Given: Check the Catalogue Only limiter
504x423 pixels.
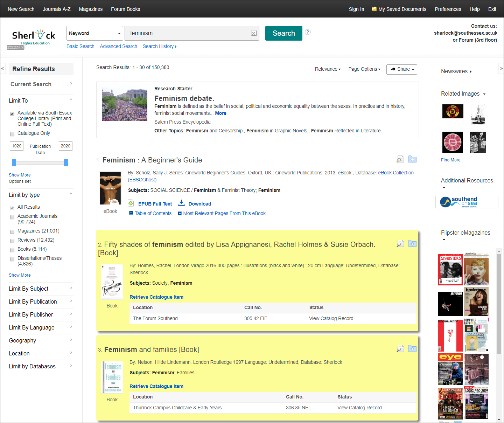Looking at the screenshot, I should pos(12,134).
